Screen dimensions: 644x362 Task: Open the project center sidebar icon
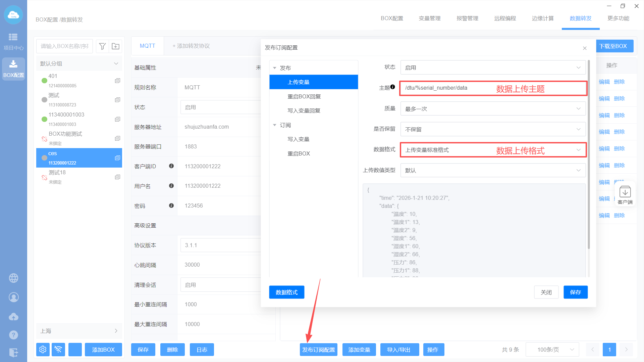[x=13, y=41]
